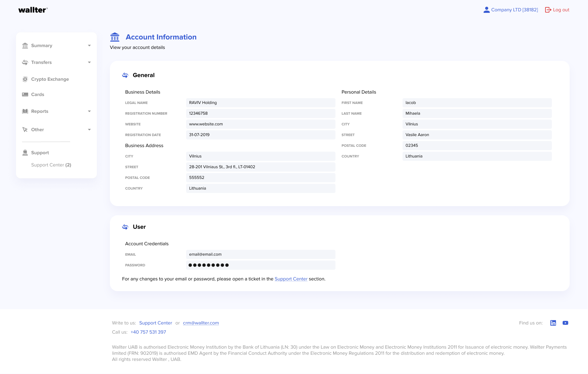Open the Support Center link in user note

click(x=291, y=279)
